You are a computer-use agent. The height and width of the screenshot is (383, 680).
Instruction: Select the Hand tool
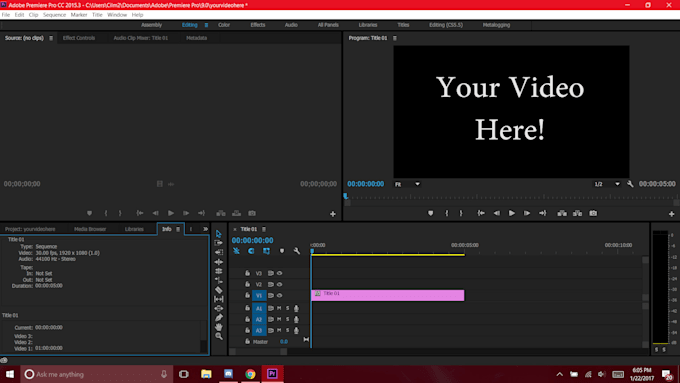pos(219,327)
